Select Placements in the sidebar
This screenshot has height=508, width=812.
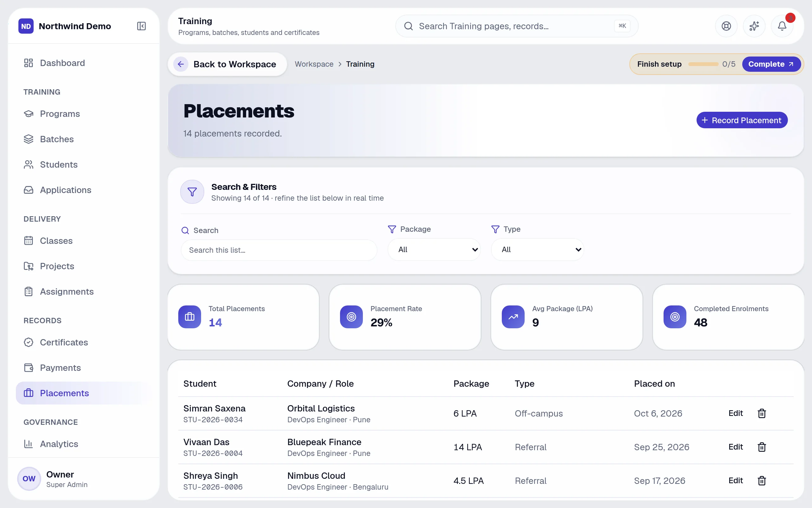tap(83, 393)
